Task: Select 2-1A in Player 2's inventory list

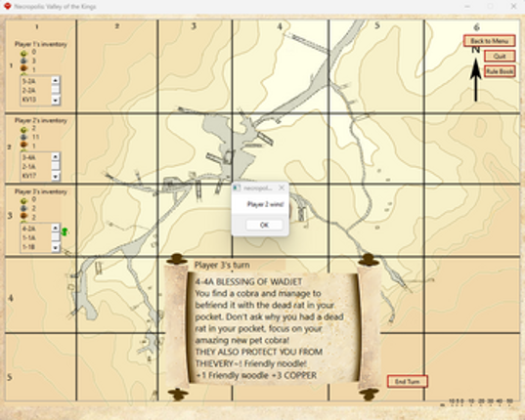Action: [x=36, y=166]
